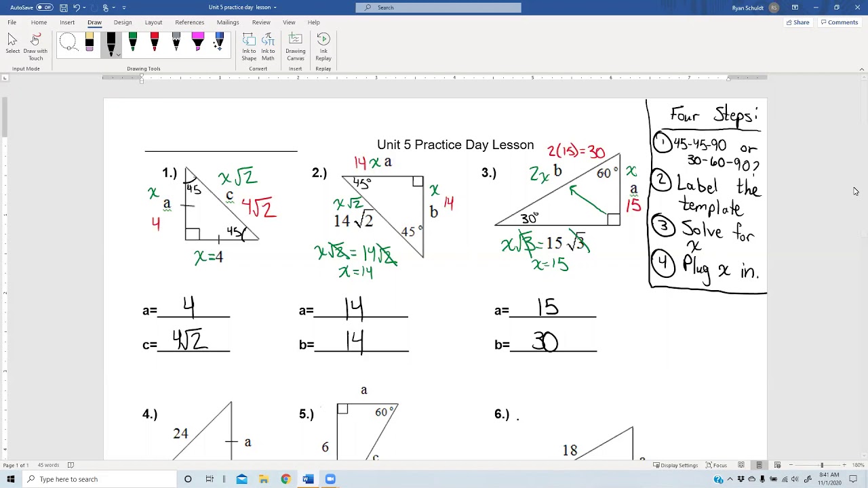Click the Ink to Math button
Viewport: 868px width, 488px height.
coord(268,47)
